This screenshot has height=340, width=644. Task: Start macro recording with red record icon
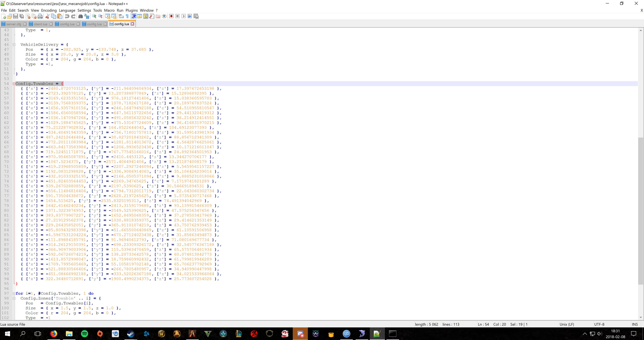point(171,16)
